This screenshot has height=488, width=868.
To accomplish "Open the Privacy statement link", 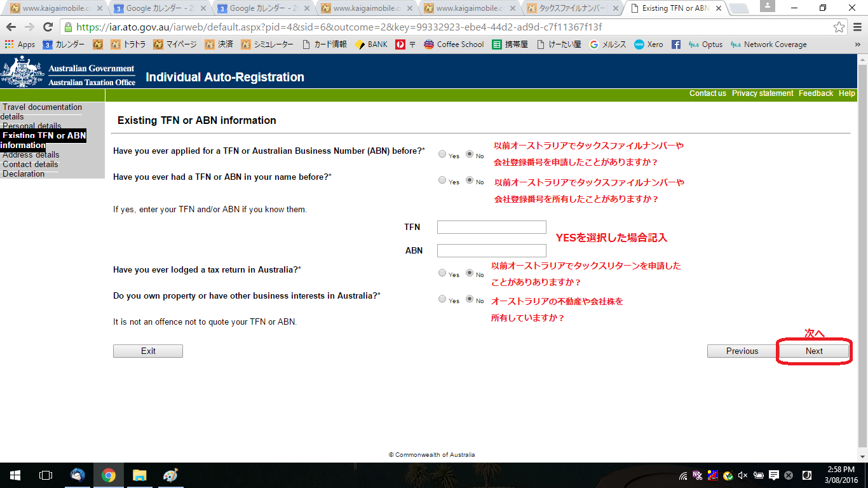I will 762,93.
